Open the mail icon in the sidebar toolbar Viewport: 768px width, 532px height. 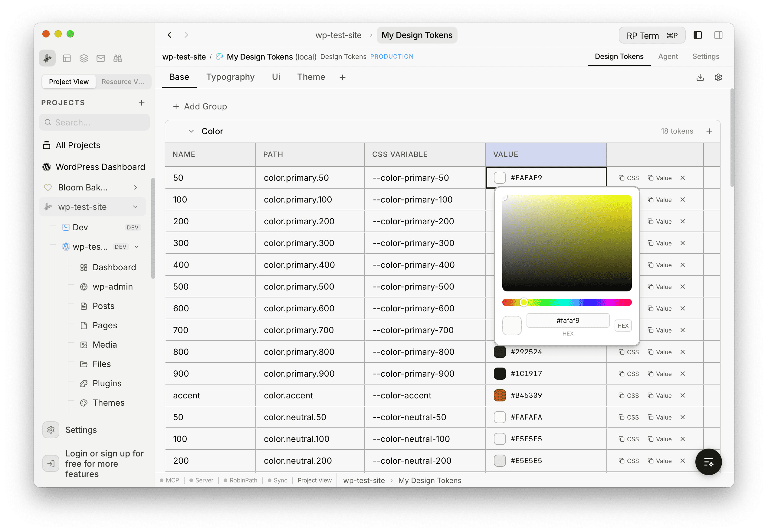click(101, 58)
